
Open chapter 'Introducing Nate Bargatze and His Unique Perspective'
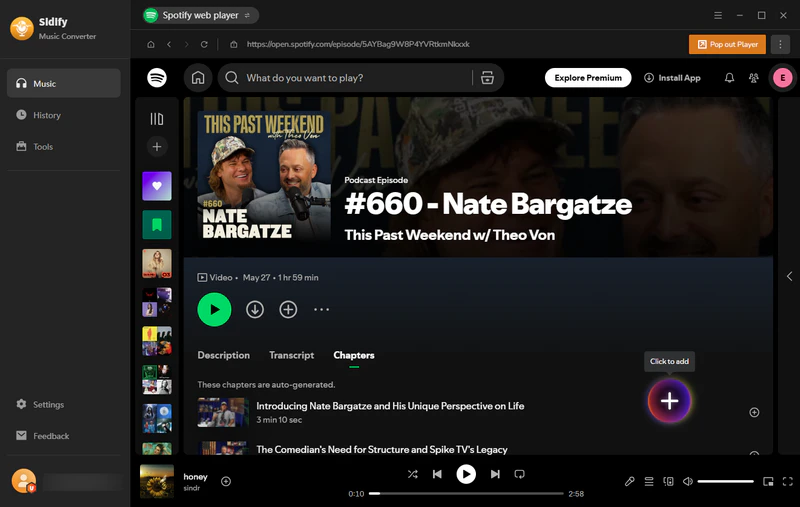(x=390, y=406)
